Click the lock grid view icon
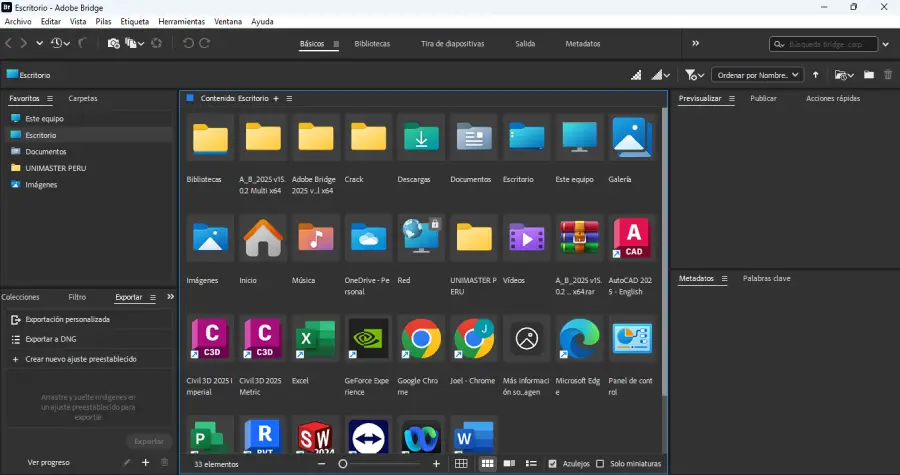This screenshot has width=900, height=475. (x=461, y=464)
